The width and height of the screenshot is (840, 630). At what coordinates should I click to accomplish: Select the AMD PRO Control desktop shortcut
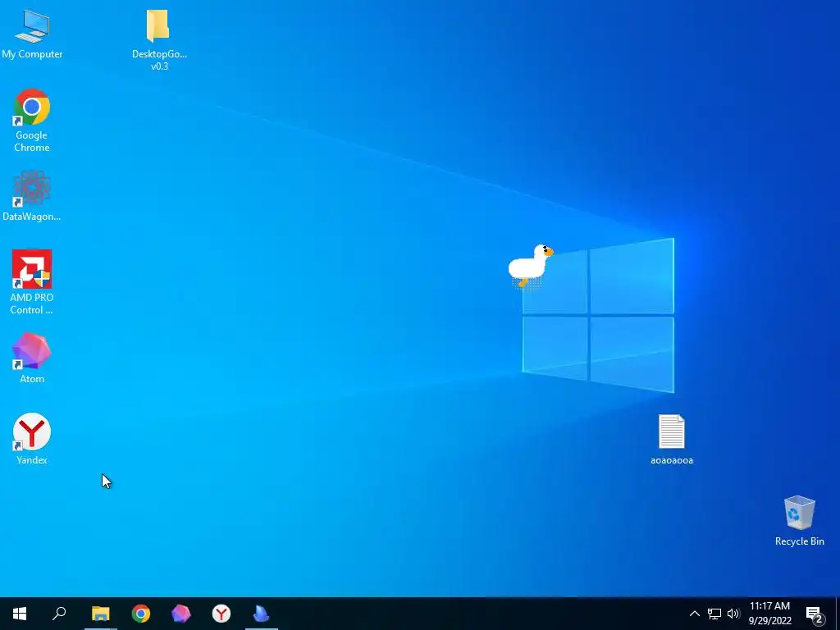click(32, 282)
